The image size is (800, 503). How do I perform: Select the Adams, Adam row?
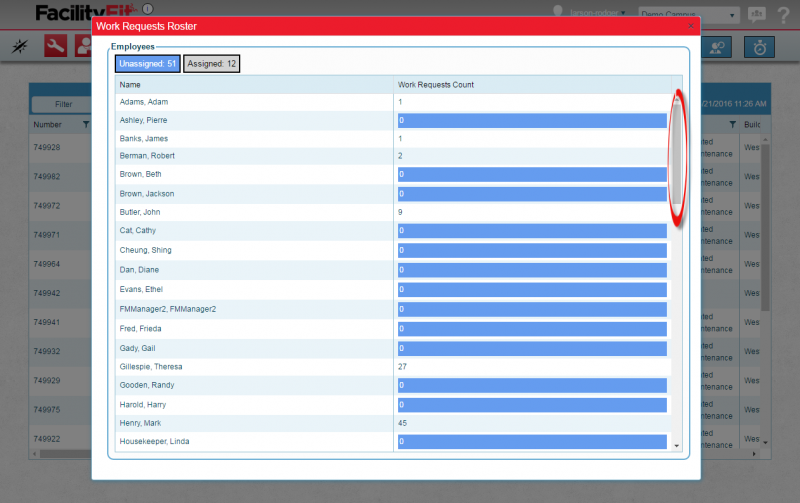pyautogui.click(x=393, y=102)
